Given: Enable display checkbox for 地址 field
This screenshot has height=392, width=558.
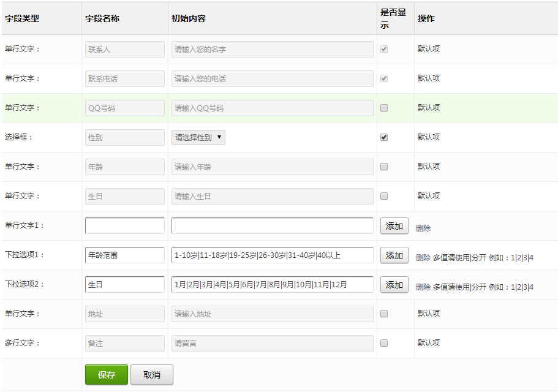Looking at the screenshot, I should [x=384, y=314].
